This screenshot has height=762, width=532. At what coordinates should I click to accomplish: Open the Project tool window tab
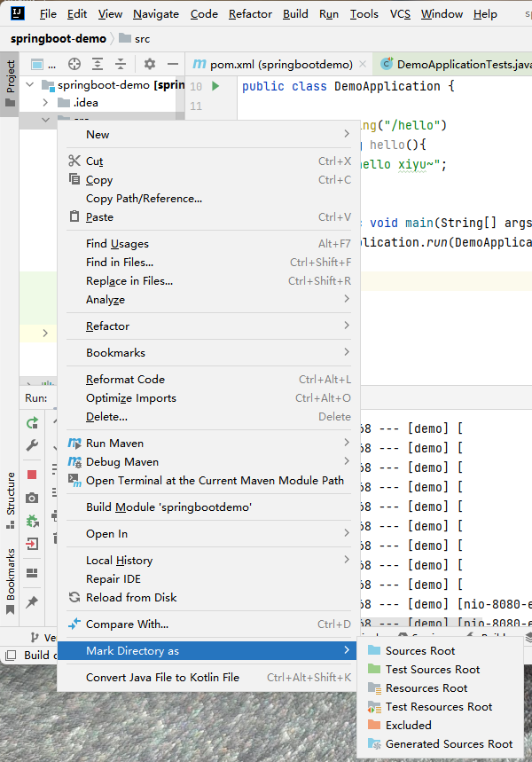(x=10, y=83)
